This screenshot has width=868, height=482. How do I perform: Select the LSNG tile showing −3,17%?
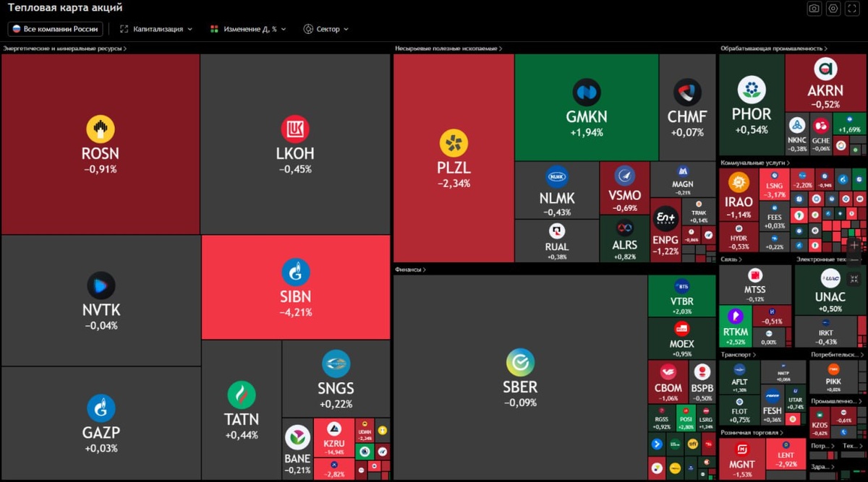[x=773, y=185]
